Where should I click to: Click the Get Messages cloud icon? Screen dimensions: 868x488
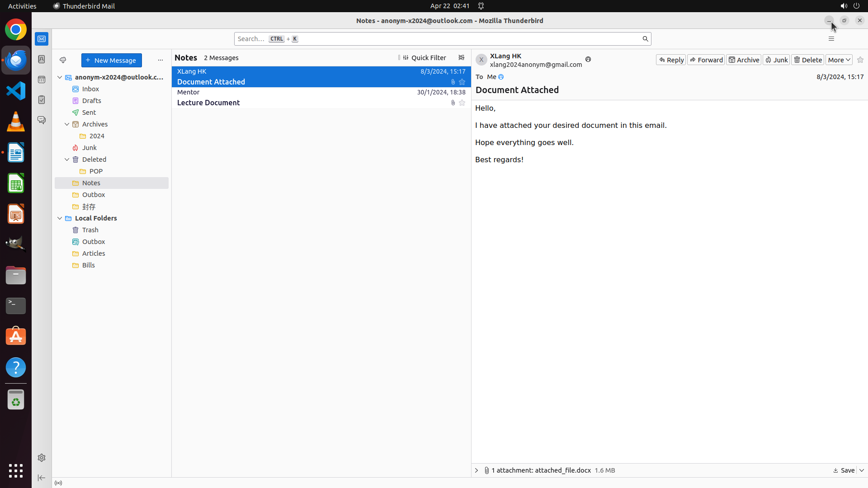point(63,60)
